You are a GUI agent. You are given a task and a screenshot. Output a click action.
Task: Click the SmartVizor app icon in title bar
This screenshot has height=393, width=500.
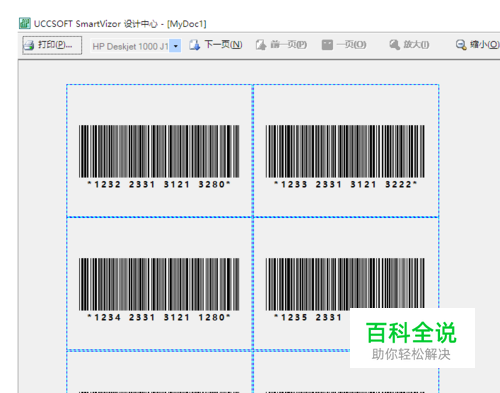(x=25, y=23)
